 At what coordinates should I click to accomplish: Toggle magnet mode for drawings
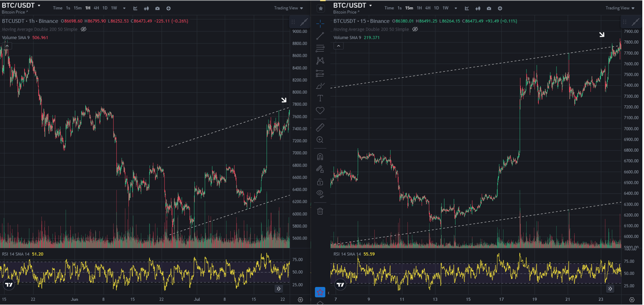(320, 156)
